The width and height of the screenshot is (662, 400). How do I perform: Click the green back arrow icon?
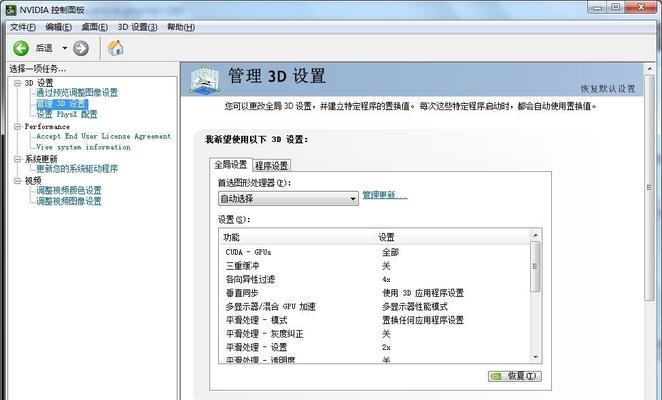[21, 48]
